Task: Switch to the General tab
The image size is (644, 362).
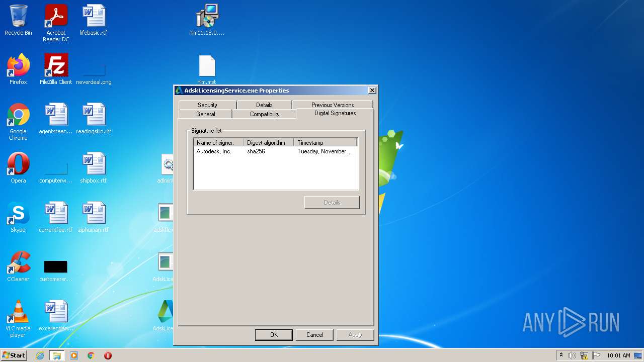Action: tap(205, 114)
